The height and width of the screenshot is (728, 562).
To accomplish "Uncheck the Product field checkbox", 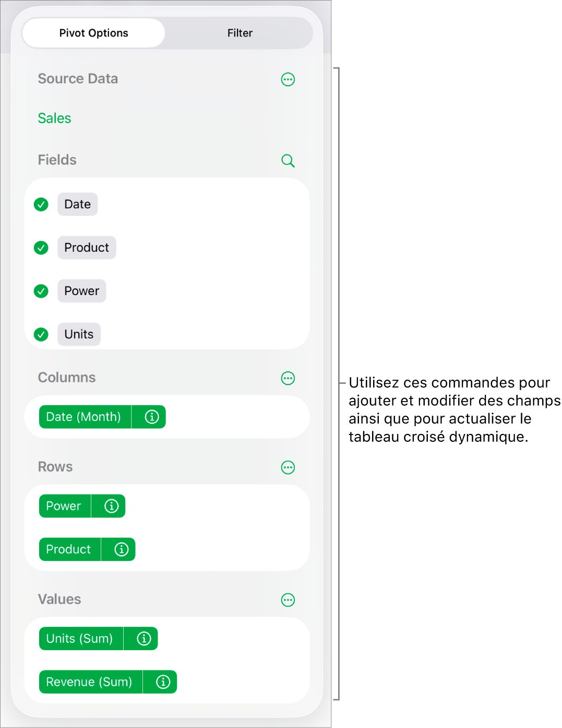I will (x=41, y=248).
